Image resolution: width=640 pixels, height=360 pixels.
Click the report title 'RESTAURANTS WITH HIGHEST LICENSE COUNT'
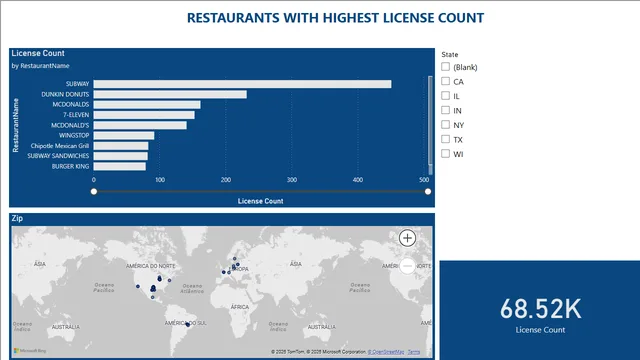tap(336, 18)
